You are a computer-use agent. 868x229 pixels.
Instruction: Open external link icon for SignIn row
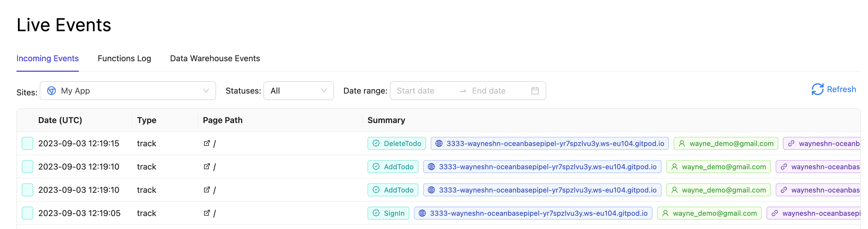tap(206, 213)
